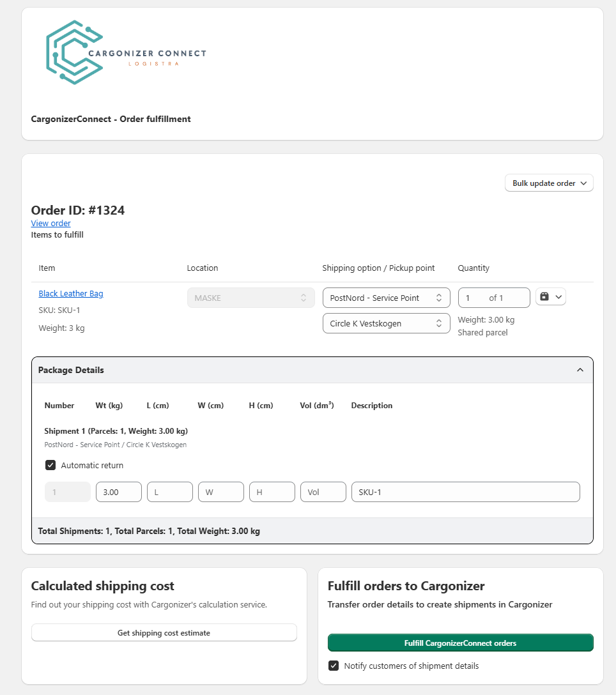Open the PostNord - Service Point shipping dropdown

click(386, 298)
